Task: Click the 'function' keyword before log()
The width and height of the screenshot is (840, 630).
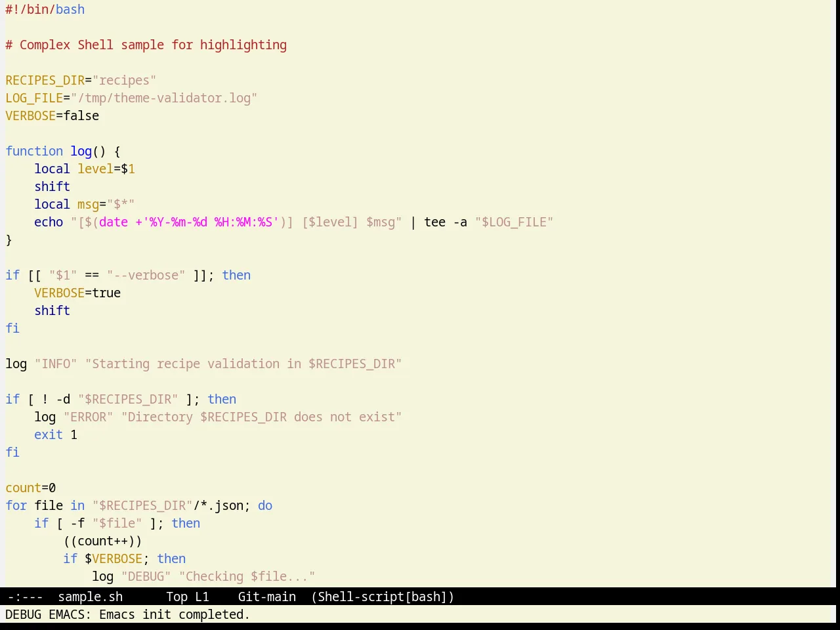Action: [34, 152]
